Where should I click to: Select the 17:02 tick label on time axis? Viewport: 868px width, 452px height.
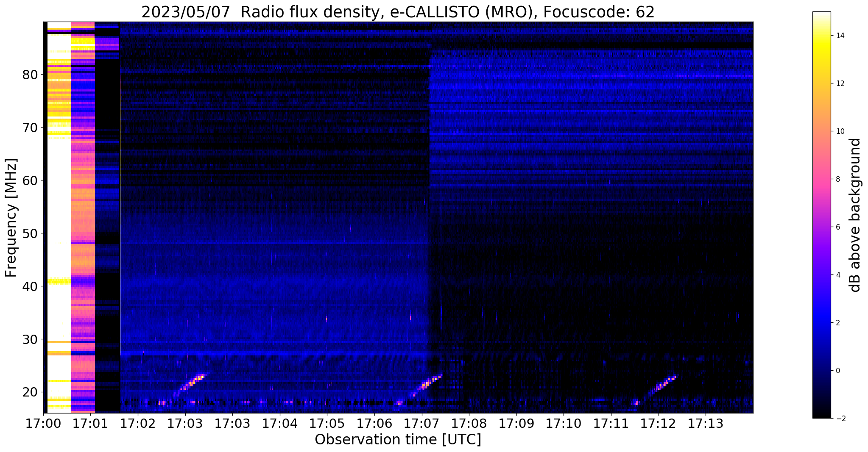click(138, 424)
